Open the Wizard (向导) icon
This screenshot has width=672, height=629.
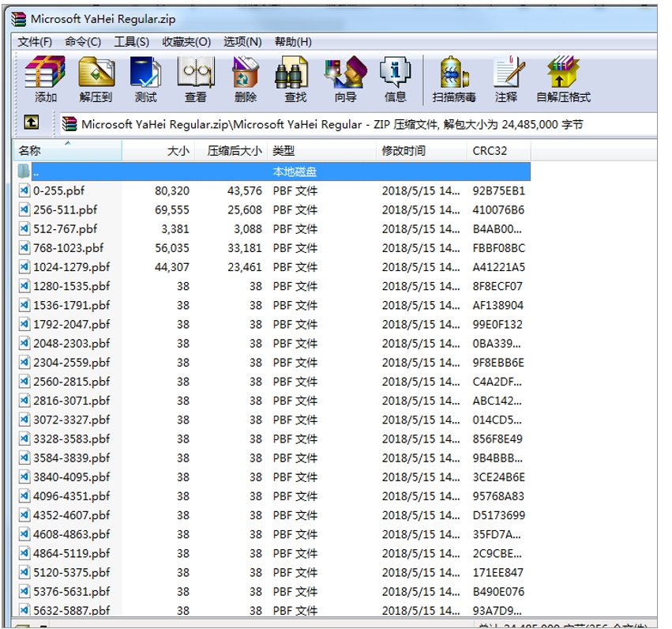tap(345, 79)
